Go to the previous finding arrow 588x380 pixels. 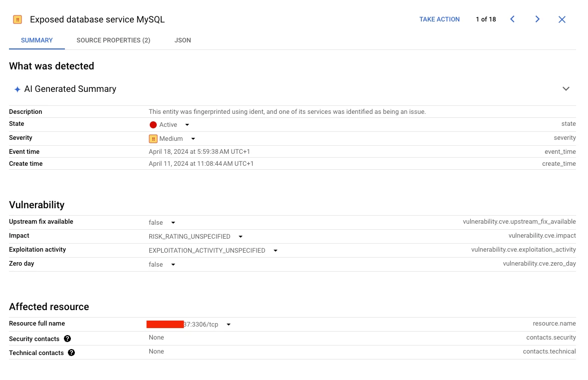(512, 19)
